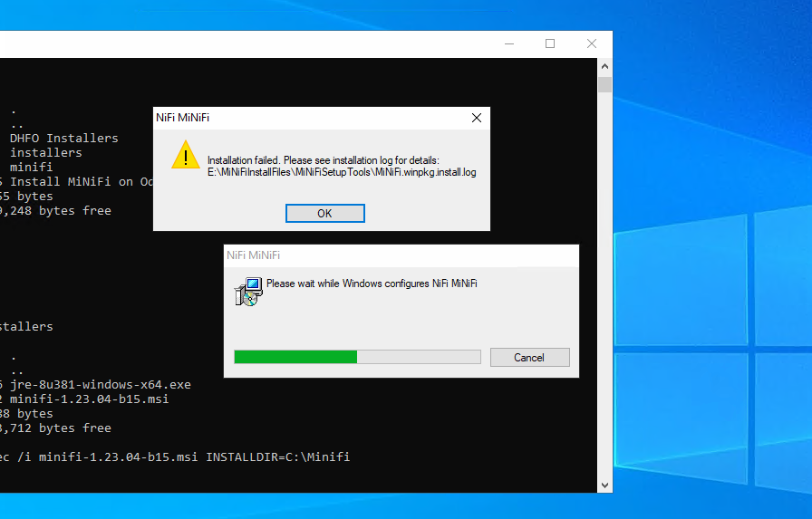
Task: Click the console scrollbar up arrow
Action: [x=604, y=66]
